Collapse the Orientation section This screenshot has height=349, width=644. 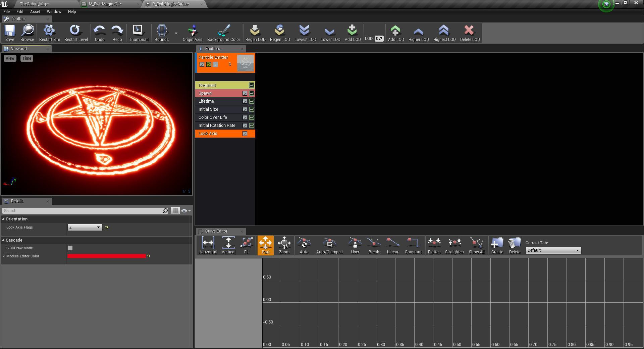click(x=3, y=219)
